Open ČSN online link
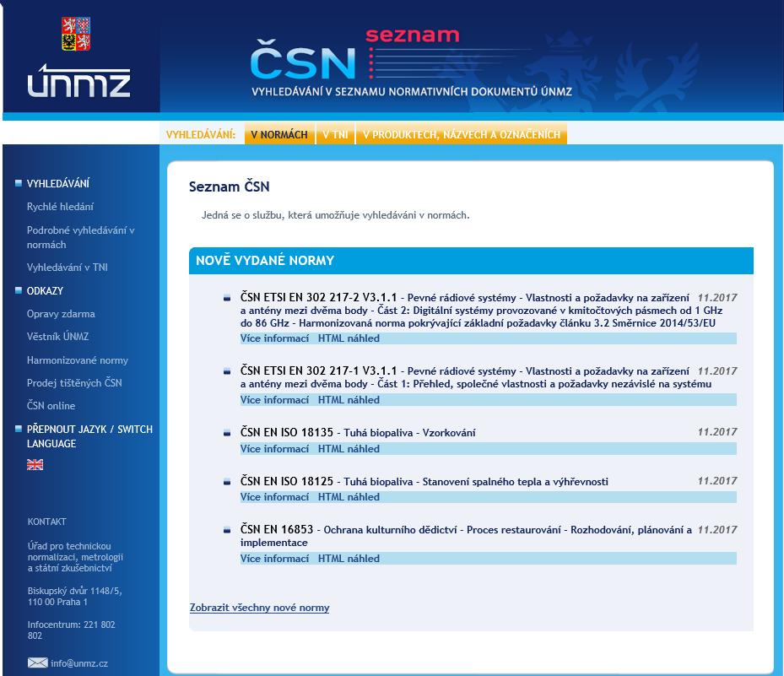Viewport: 784px width, 676px height. pyautogui.click(x=51, y=405)
